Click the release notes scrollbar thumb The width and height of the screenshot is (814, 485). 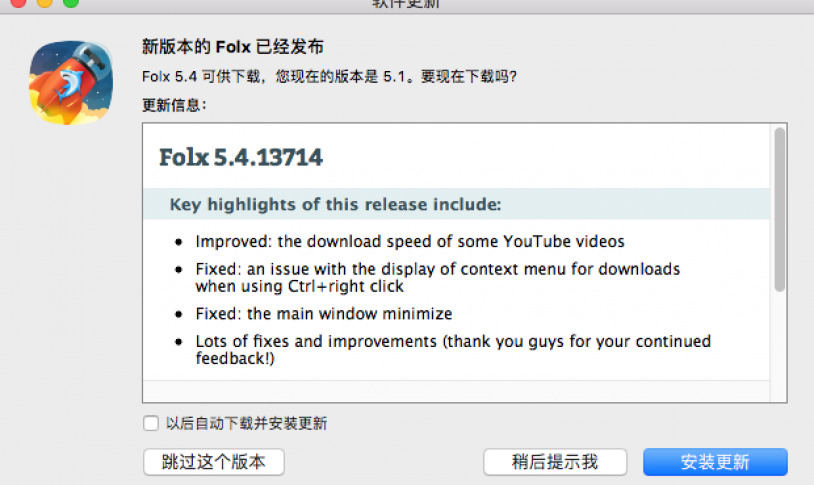(x=779, y=210)
